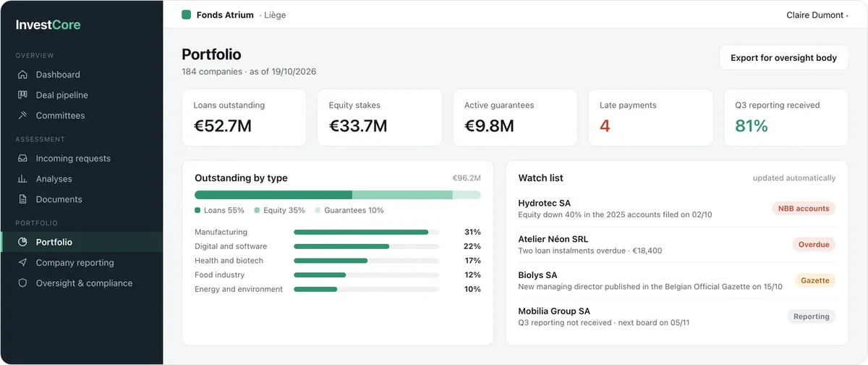Navigate to Documents
This screenshot has height=365, width=868.
[x=82, y=199]
